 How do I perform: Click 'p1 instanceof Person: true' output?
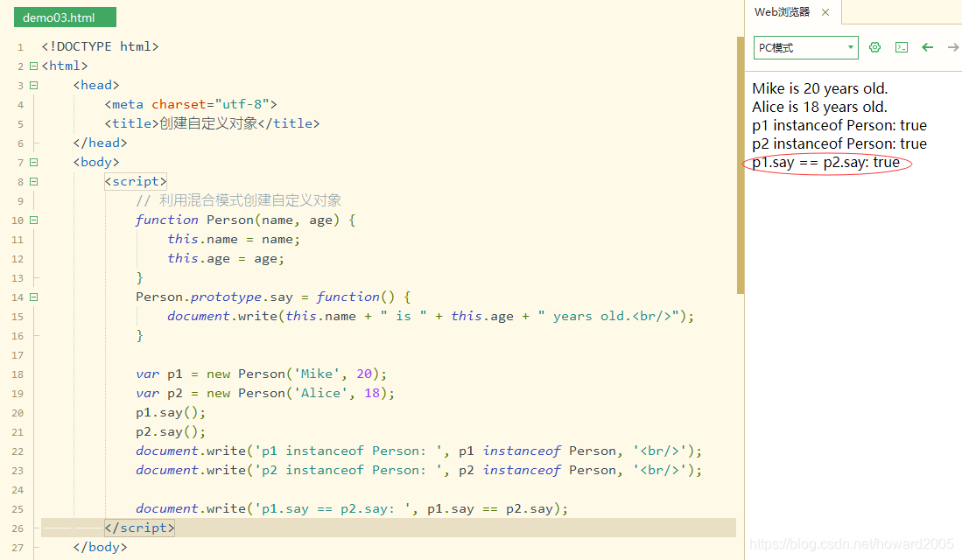pos(839,126)
